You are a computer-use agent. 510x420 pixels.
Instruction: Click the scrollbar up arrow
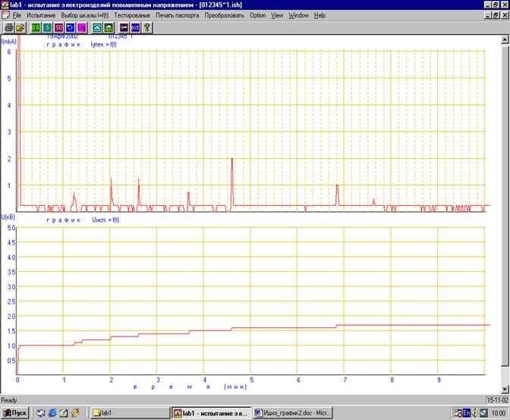(x=505, y=39)
